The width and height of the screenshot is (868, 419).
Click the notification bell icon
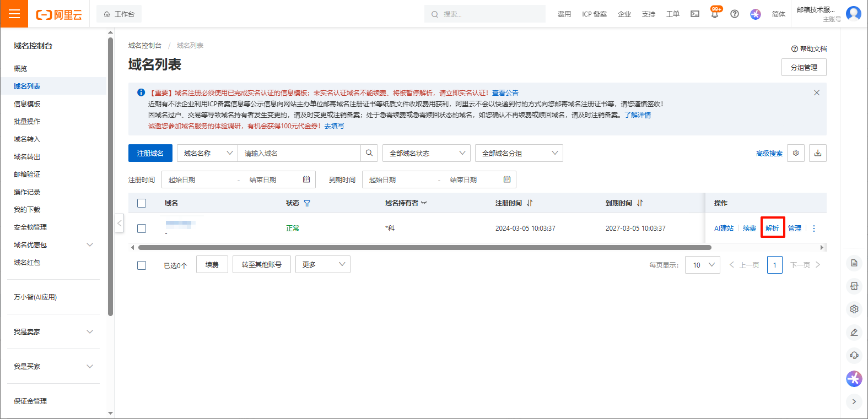[715, 14]
